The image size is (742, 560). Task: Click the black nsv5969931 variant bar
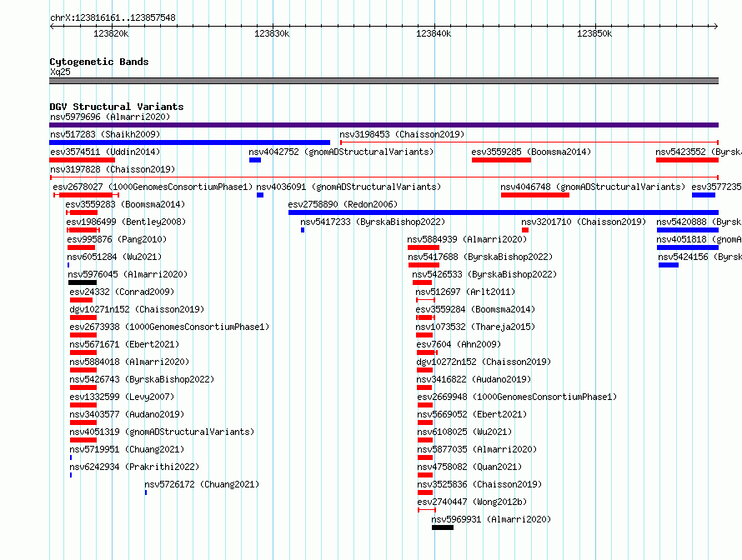click(x=443, y=527)
